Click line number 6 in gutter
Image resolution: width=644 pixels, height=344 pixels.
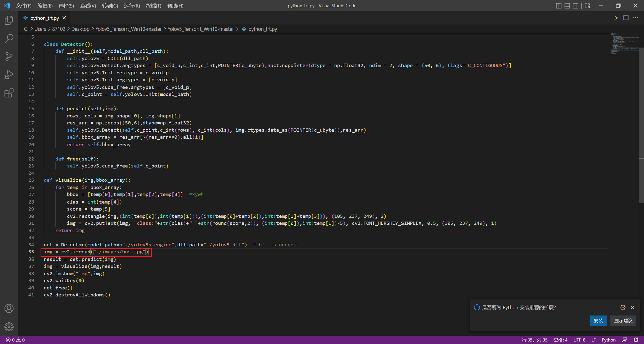(33, 44)
